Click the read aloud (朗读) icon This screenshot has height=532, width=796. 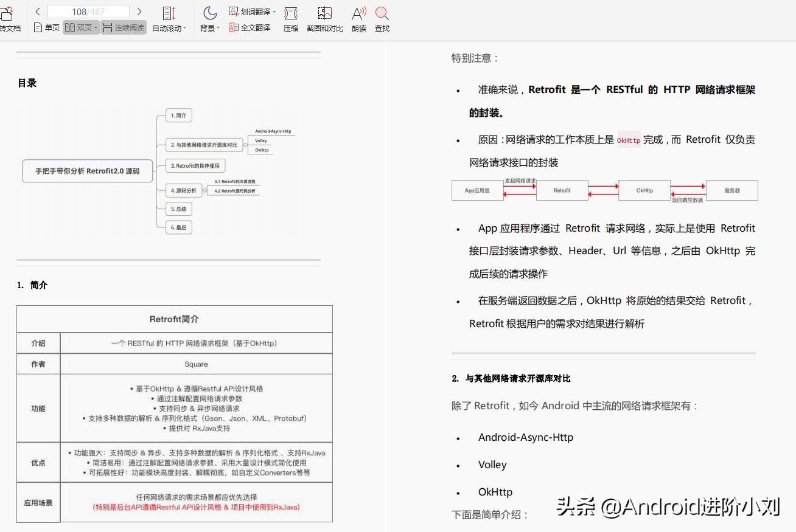pyautogui.click(x=359, y=13)
